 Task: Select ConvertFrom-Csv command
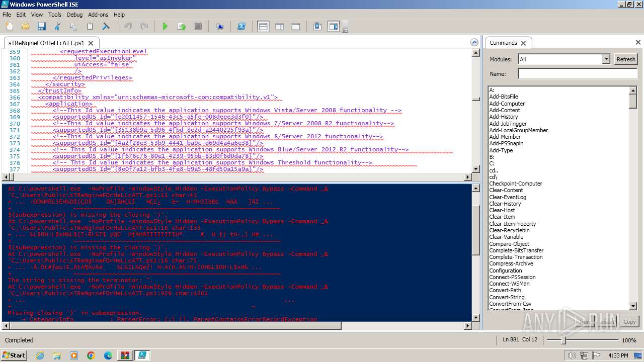point(510,304)
